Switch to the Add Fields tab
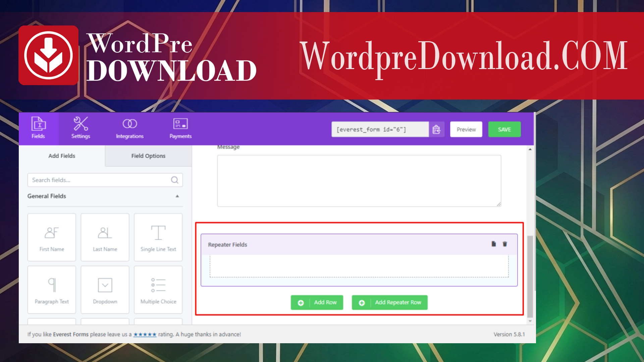The image size is (644, 362). tap(62, 156)
